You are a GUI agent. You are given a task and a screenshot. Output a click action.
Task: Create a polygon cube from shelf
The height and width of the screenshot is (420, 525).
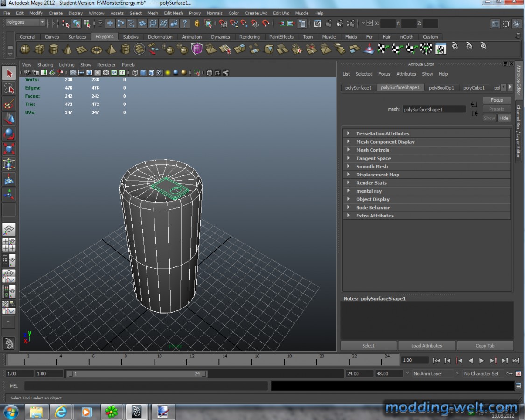coord(40,49)
